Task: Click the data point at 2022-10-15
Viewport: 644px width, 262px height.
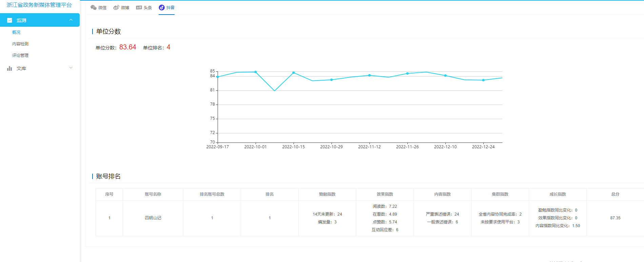Action: pyautogui.click(x=294, y=73)
